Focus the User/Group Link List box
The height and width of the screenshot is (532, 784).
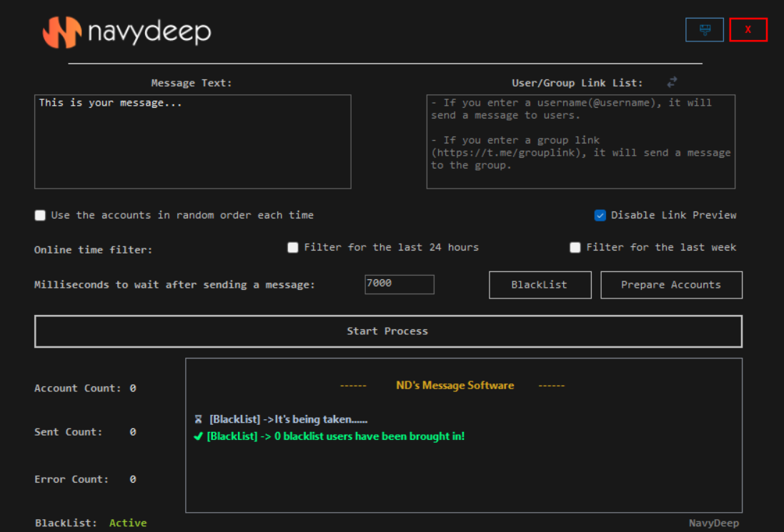coord(580,142)
